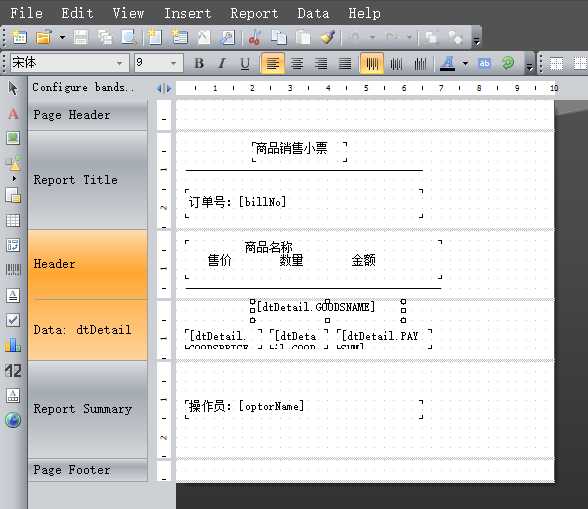Viewport: 588px width, 509px height.
Task: Open the File menu
Action: pyautogui.click(x=26, y=13)
